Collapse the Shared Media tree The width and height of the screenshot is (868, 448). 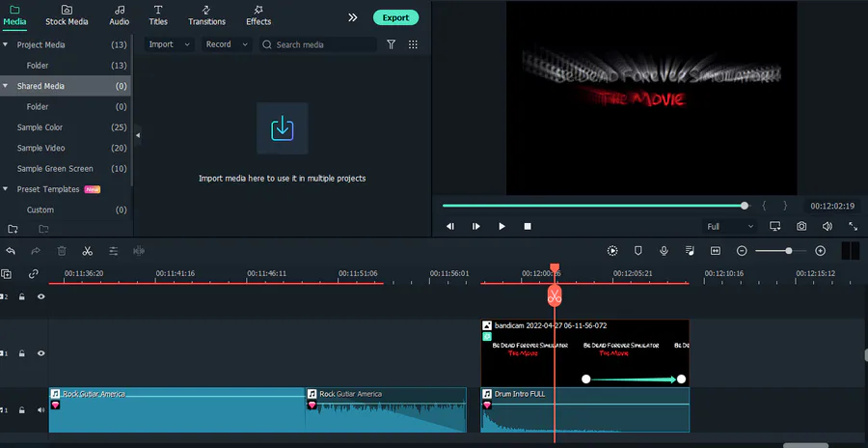point(6,86)
